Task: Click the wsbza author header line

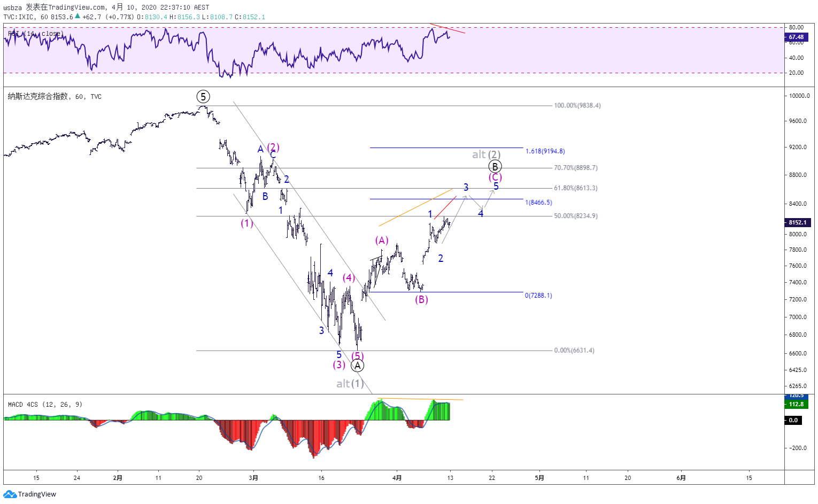Action: coord(106,7)
